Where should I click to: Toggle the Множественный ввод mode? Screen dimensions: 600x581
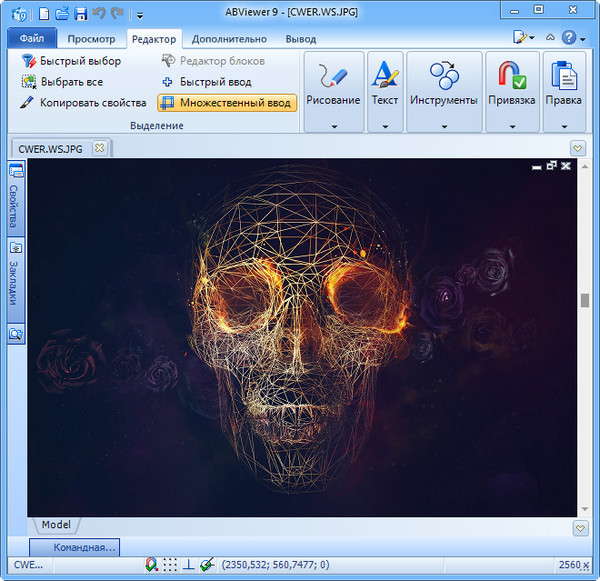[227, 102]
